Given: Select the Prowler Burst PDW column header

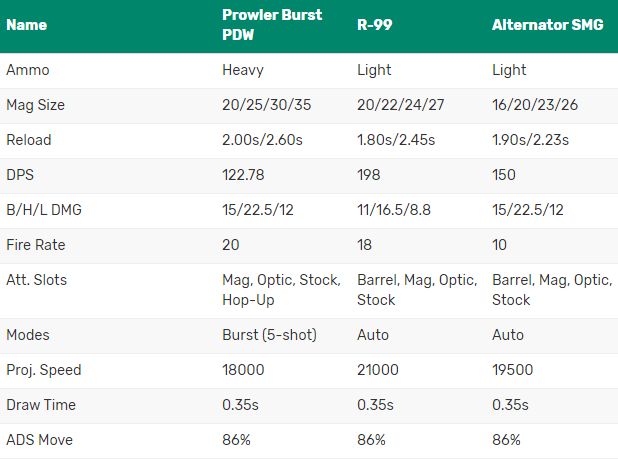Looking at the screenshot, I should pos(272,25).
